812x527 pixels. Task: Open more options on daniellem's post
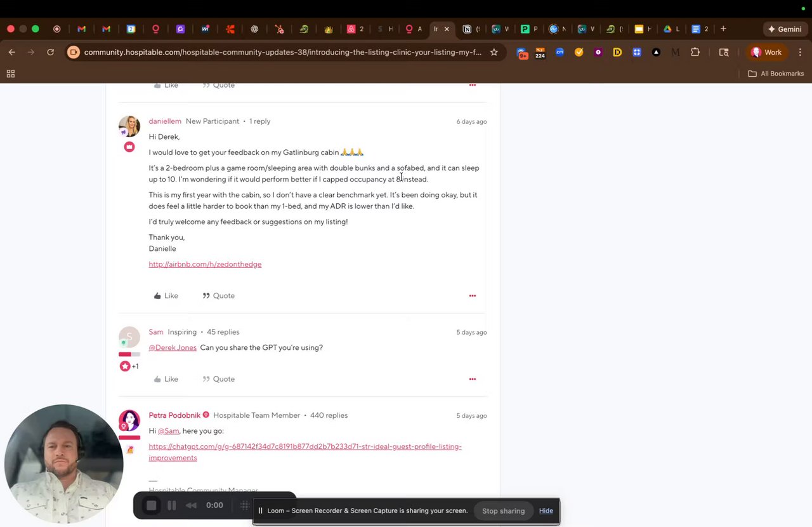[x=473, y=296]
